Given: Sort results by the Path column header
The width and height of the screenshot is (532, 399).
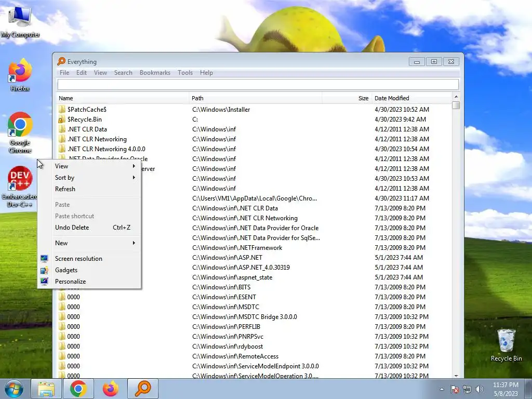Looking at the screenshot, I should pos(256,98).
